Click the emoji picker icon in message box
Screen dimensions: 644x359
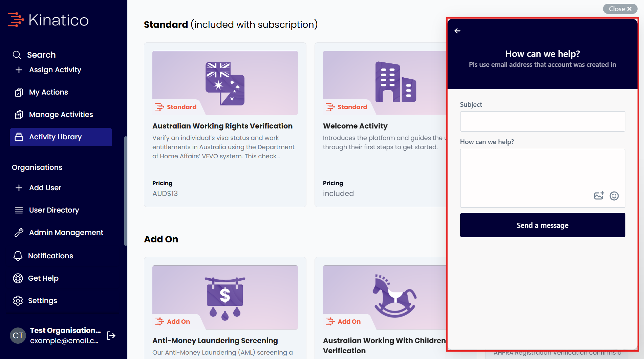click(x=614, y=196)
